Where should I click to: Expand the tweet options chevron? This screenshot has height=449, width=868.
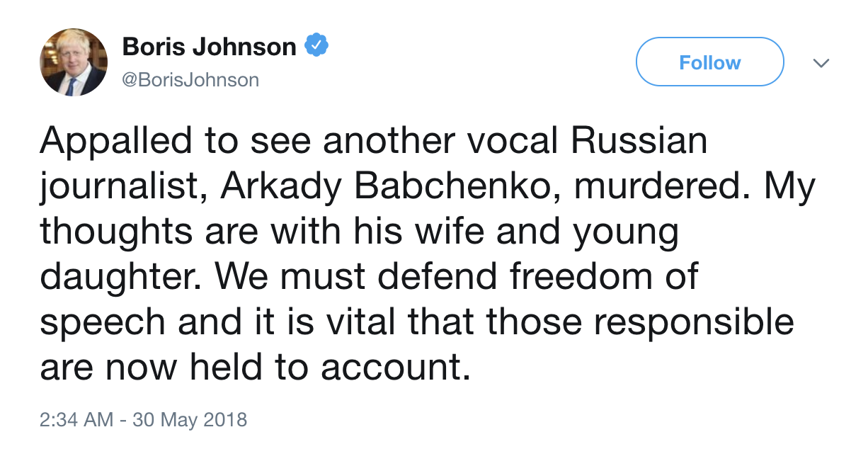click(x=821, y=64)
